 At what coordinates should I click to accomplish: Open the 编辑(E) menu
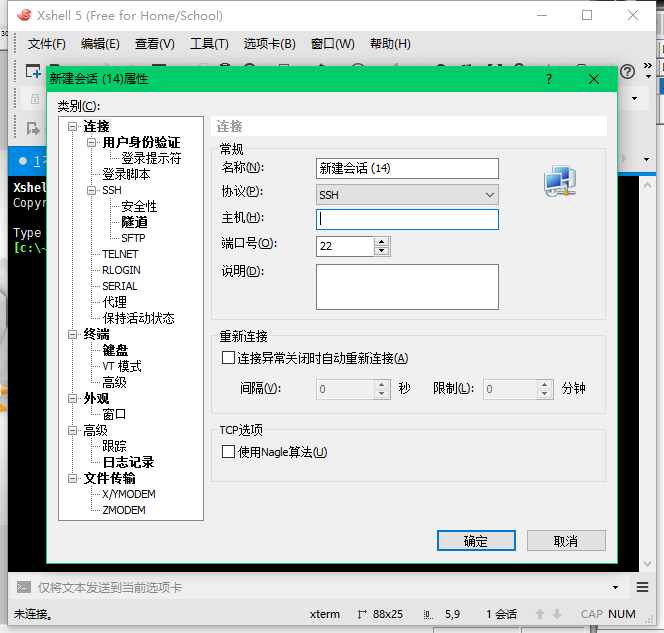100,44
